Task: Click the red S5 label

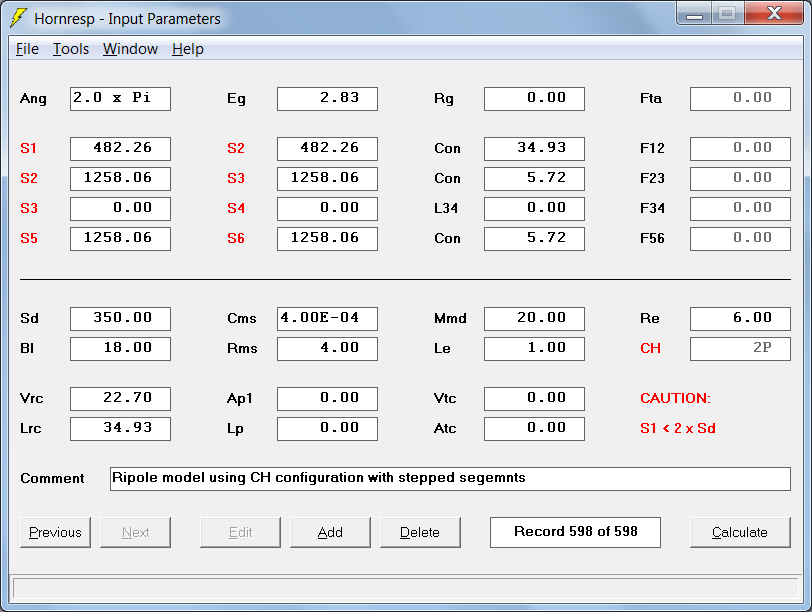Action: pyautogui.click(x=29, y=239)
